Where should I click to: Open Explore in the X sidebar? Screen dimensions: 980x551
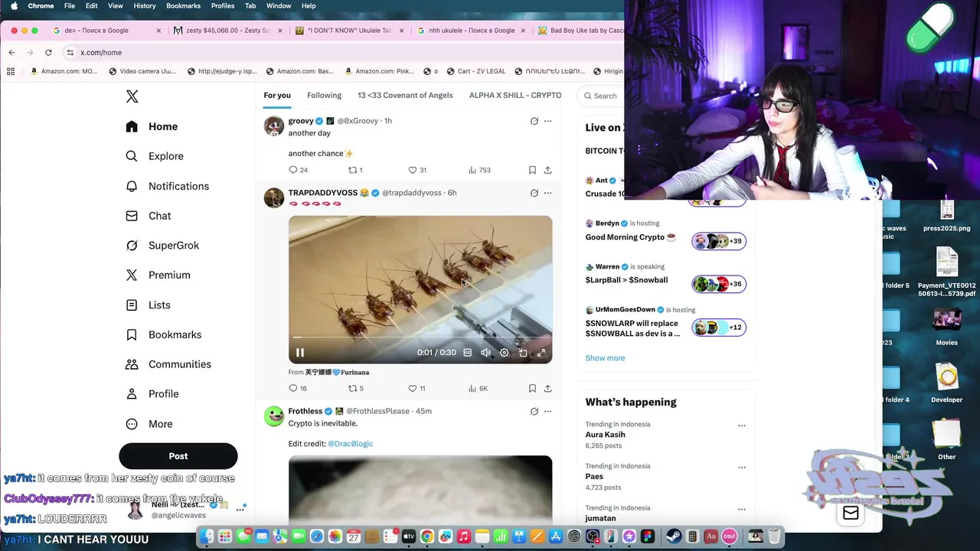[155, 156]
